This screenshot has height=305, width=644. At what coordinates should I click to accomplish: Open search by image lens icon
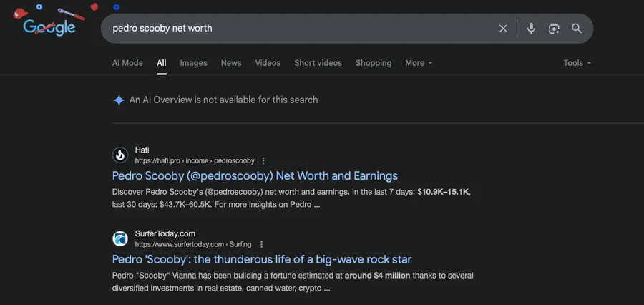tap(554, 29)
